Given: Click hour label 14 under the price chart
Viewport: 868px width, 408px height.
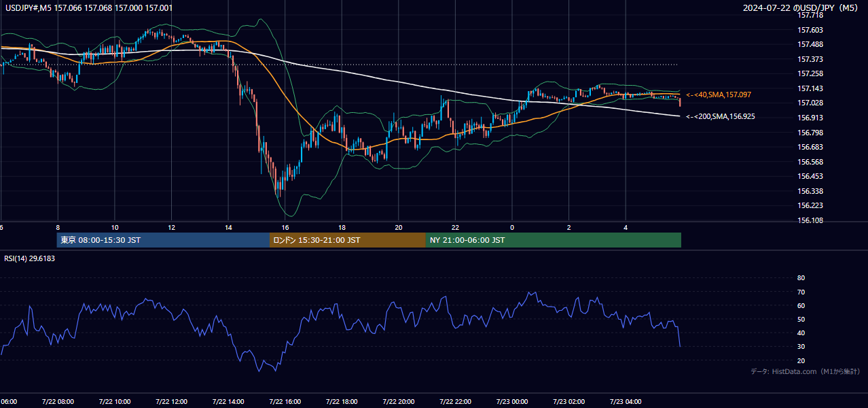Looking at the screenshot, I should click(228, 227).
